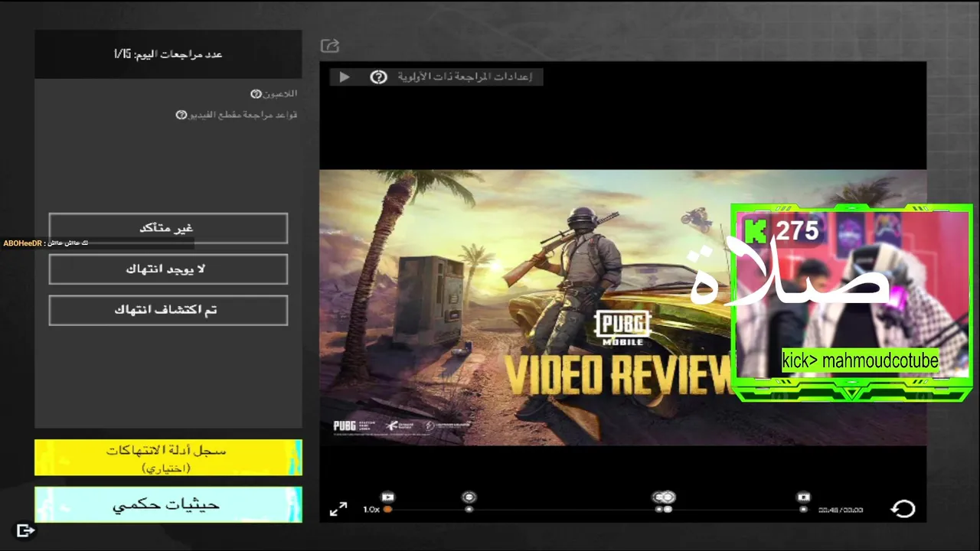Jump to the second round marker on timeline
The width and height of the screenshot is (980, 551).
coord(469,497)
